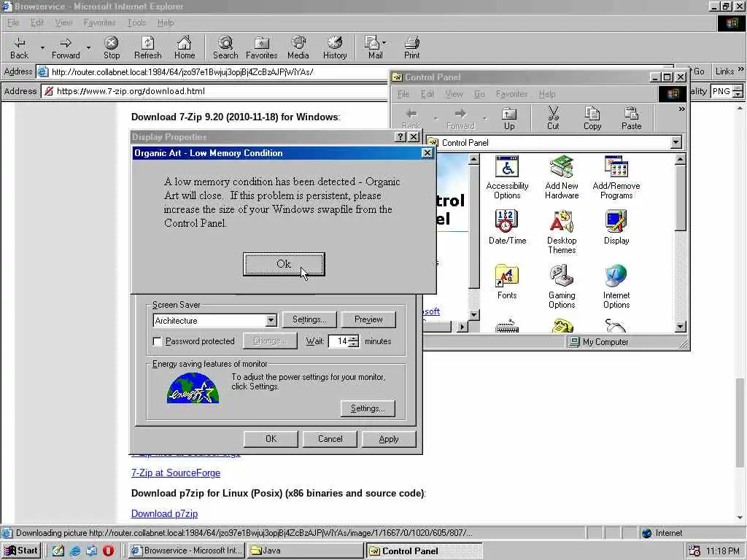
Task: Open the Screen Saver Architecture dropdown
Action: [x=271, y=321]
